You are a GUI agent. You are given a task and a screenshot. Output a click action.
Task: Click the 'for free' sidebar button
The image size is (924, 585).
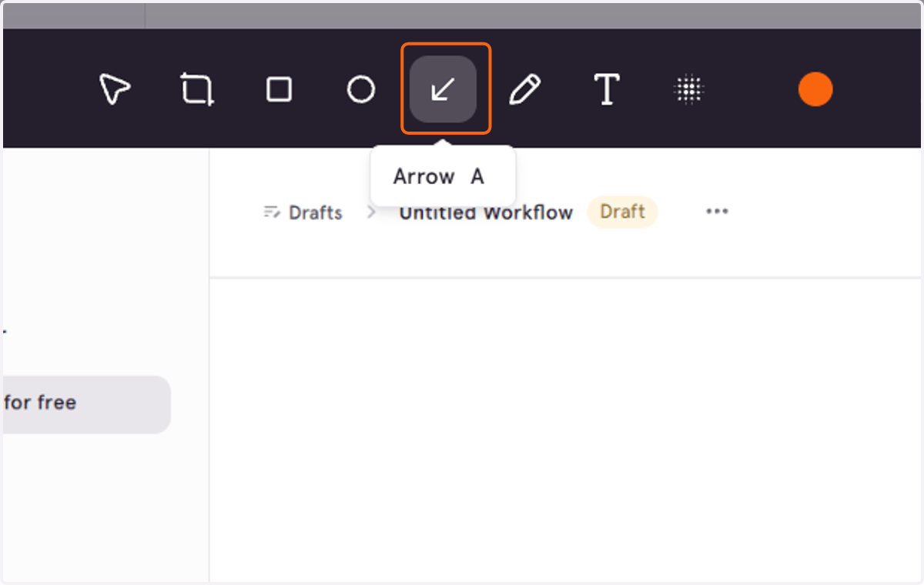86,404
